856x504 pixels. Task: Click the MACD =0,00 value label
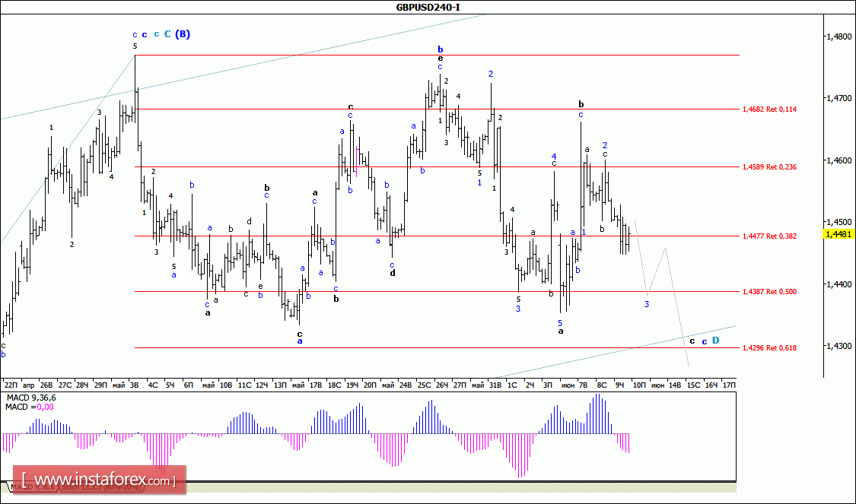[27, 407]
